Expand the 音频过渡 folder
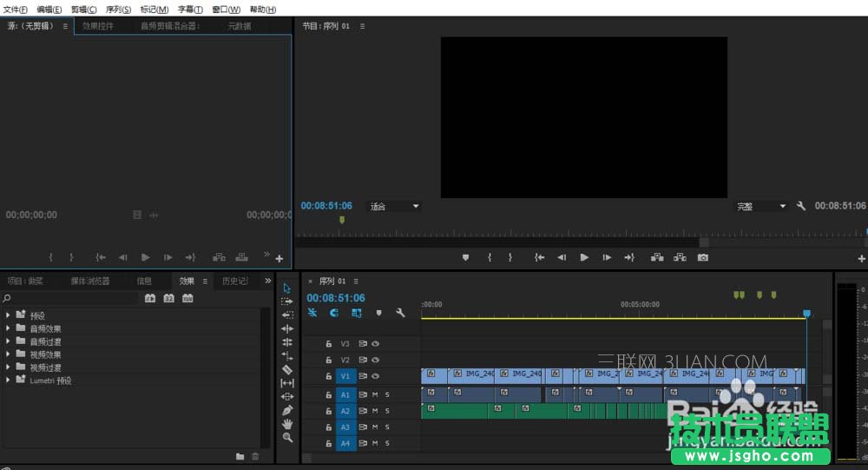The height and width of the screenshot is (470, 868). pyautogui.click(x=8, y=341)
